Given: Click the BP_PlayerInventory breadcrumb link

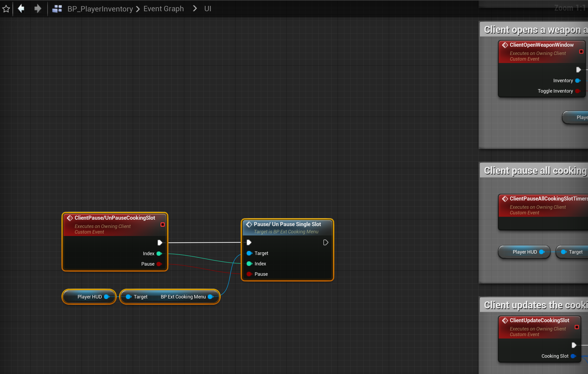Looking at the screenshot, I should tap(100, 9).
